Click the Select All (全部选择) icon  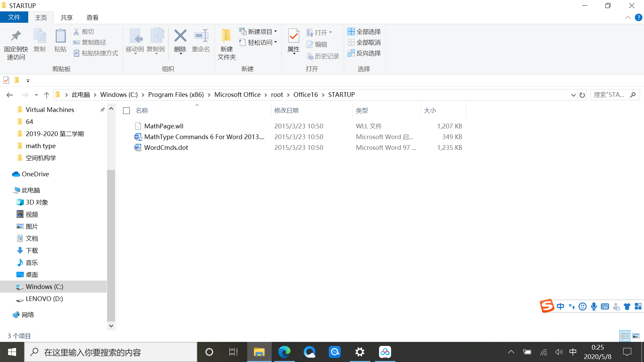[364, 32]
